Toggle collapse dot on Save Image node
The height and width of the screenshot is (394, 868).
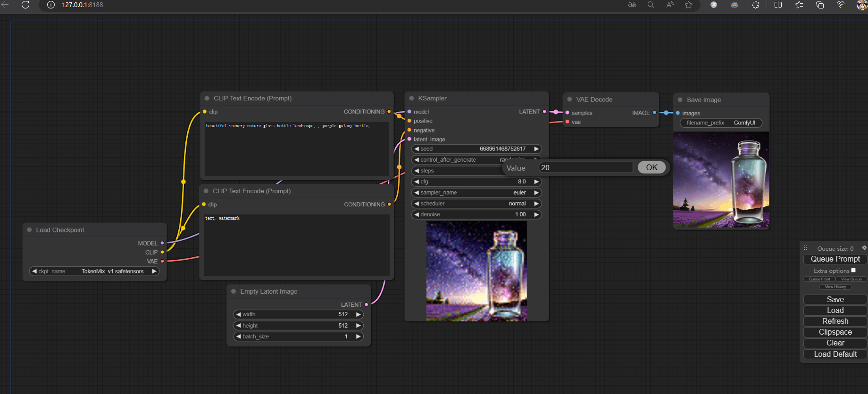point(680,100)
